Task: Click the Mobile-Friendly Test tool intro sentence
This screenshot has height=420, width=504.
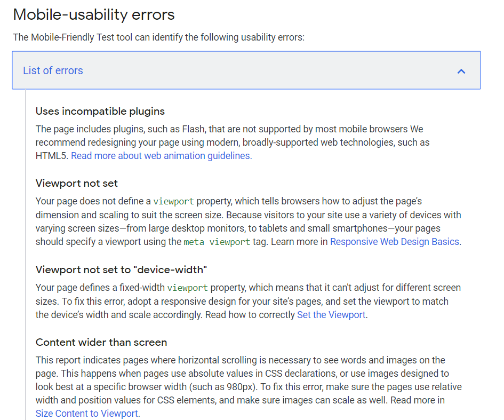Action: pos(159,37)
